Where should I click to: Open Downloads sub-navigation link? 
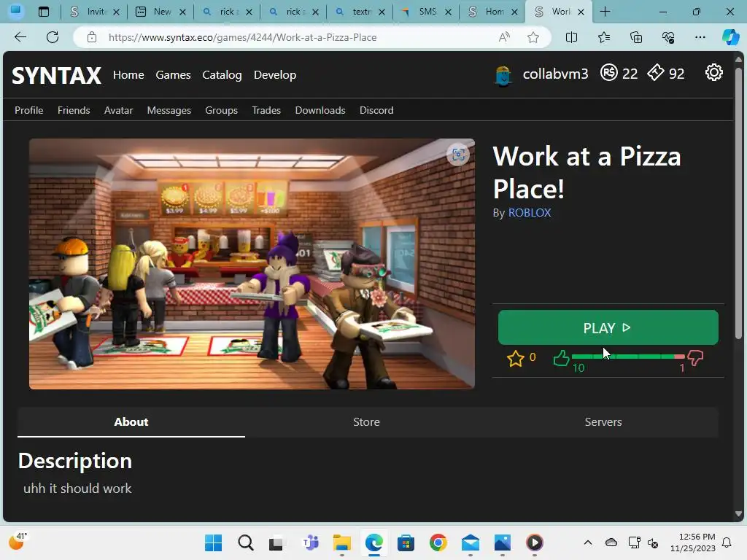pos(320,110)
